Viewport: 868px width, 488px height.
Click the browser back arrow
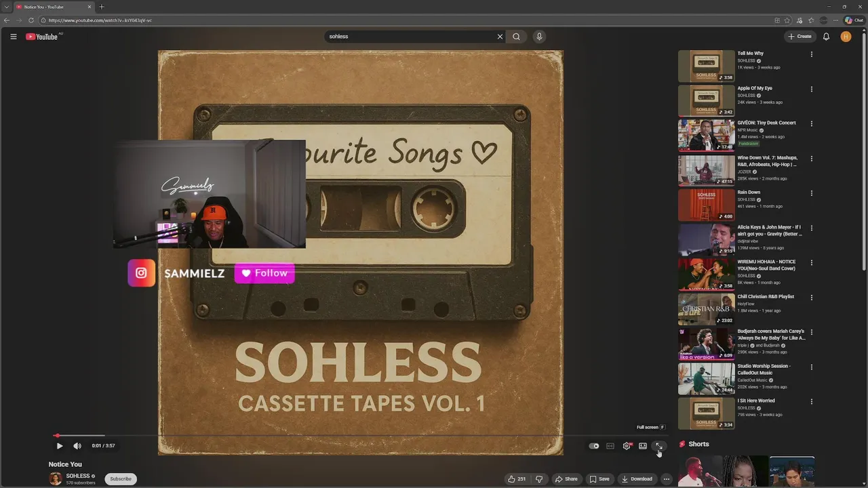tap(7, 20)
